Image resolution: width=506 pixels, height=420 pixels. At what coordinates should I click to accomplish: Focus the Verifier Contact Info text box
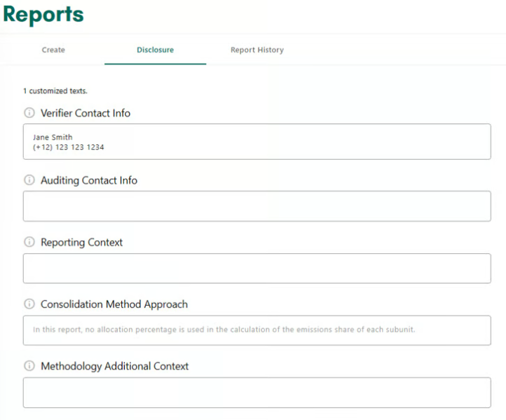click(257, 142)
